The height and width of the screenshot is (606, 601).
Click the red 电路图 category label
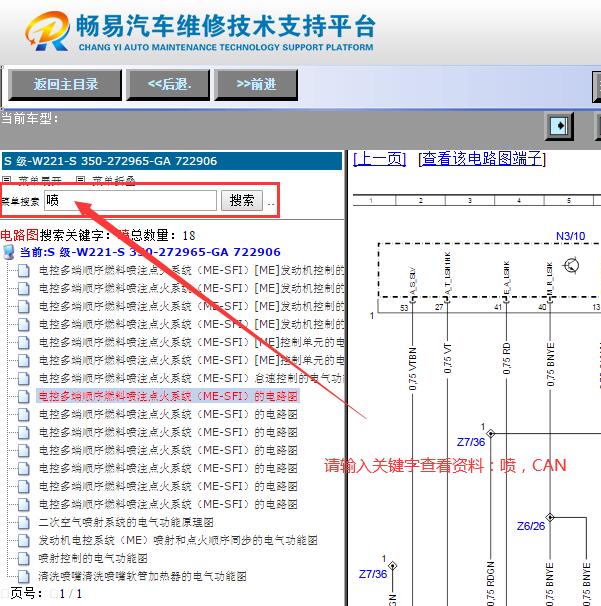pyautogui.click(x=19, y=235)
